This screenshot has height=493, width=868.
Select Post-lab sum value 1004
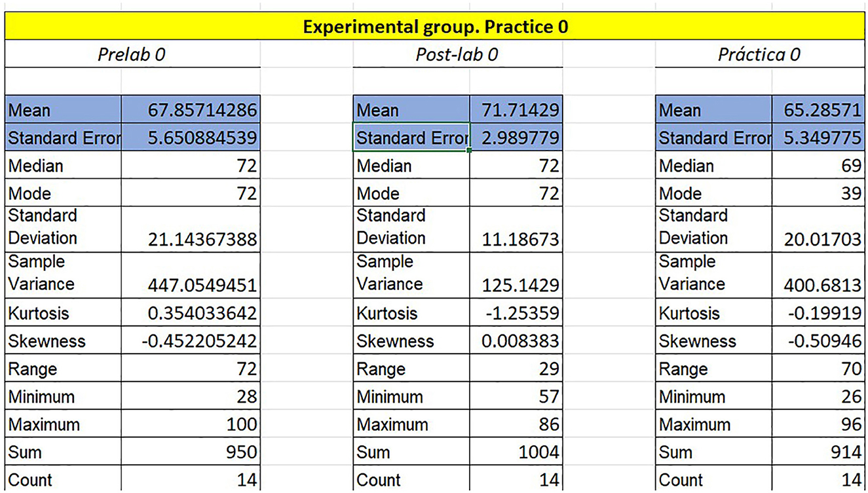[516, 452]
